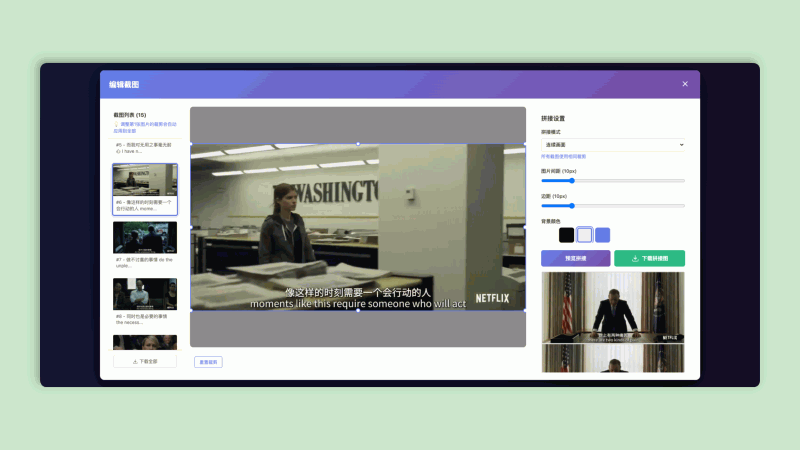Screen dimensions: 800x450
Task: Click the 下载拼接图 download stitched image button
Action: click(649, 258)
